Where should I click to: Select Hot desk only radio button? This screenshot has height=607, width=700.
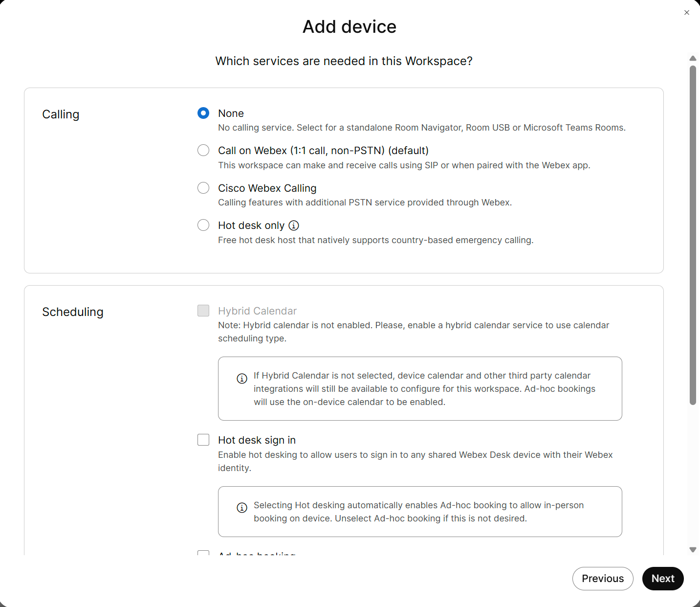(203, 225)
